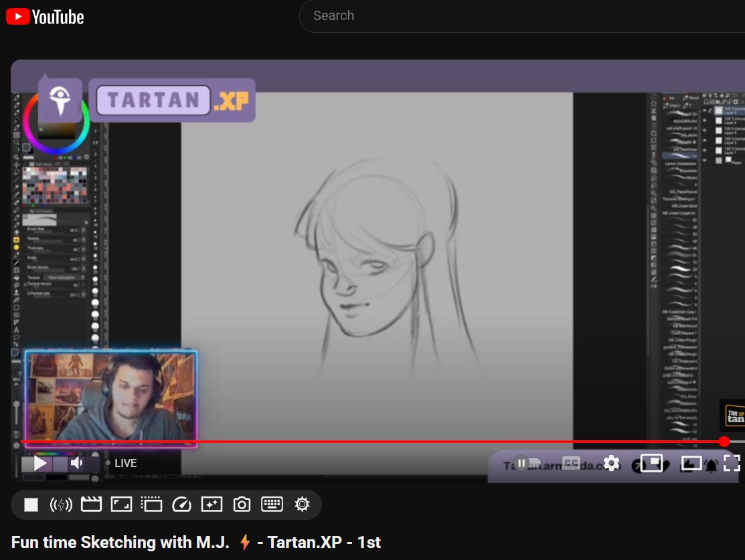This screenshot has width=745, height=560.
Task: Switch to the Color History tab
Action: [x=41, y=164]
